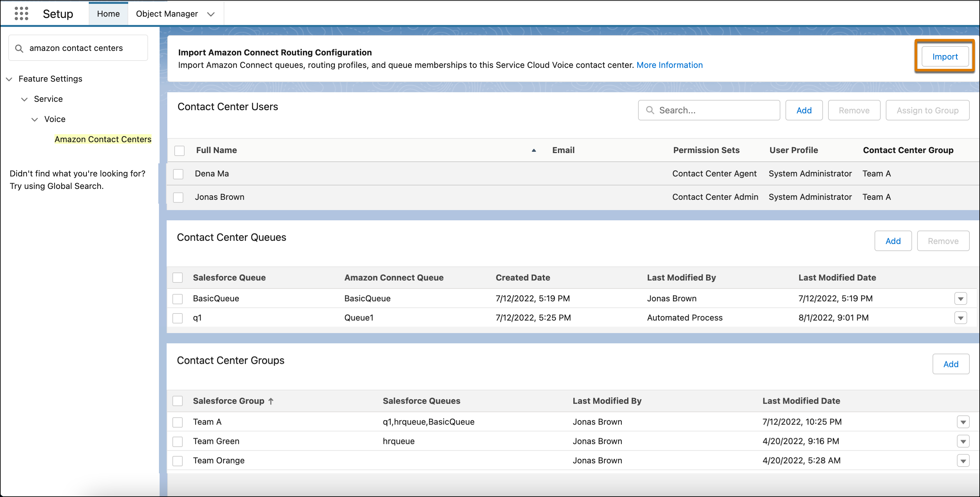Viewport: 980px width, 497px height.
Task: Tick the Team A group checkbox
Action: tap(178, 422)
